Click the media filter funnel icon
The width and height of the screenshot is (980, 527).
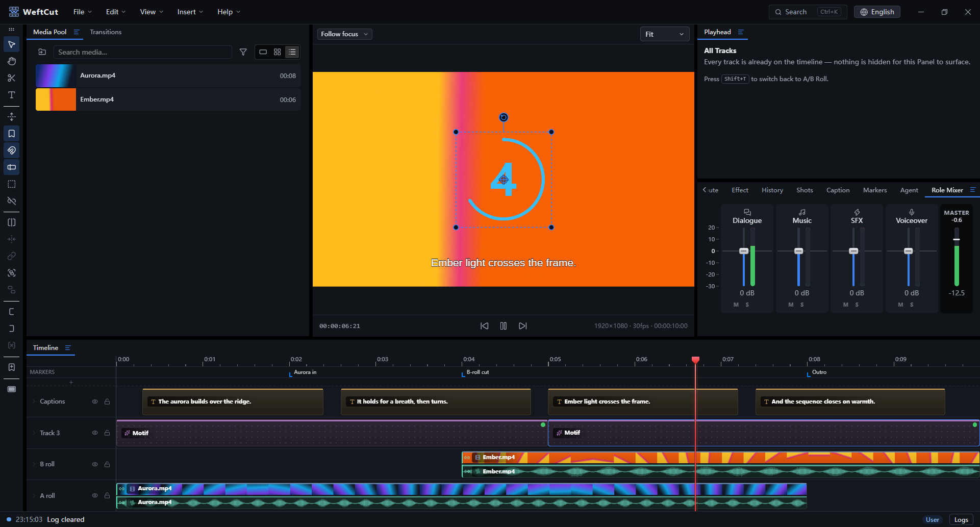pos(243,52)
